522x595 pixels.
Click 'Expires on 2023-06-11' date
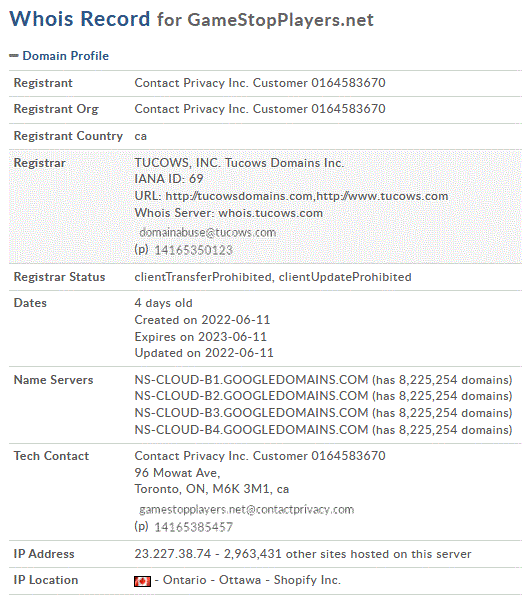(201, 337)
